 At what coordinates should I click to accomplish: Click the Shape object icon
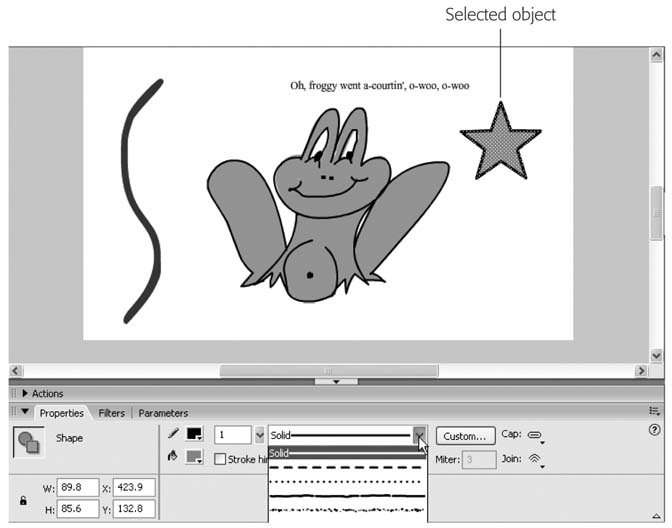28,443
